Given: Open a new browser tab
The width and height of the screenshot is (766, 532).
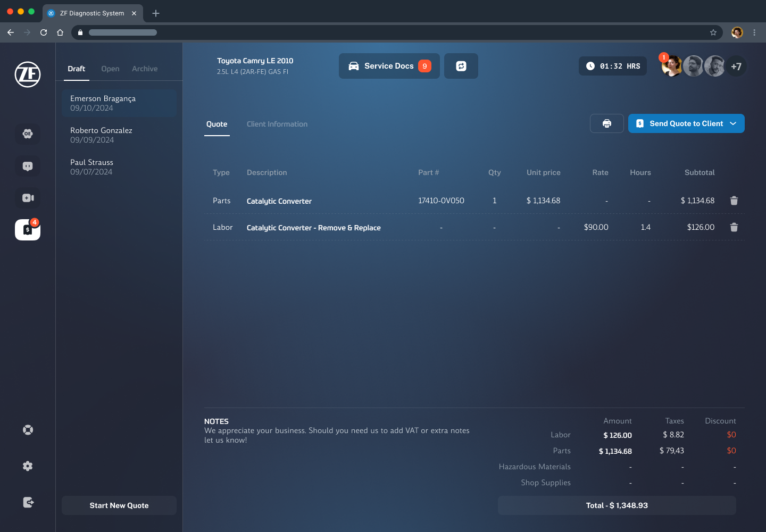Looking at the screenshot, I should (x=156, y=13).
